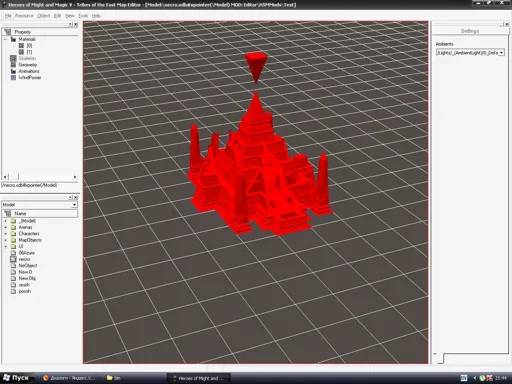Select the posoh file icon
The image size is (512, 384).
tap(13, 291)
